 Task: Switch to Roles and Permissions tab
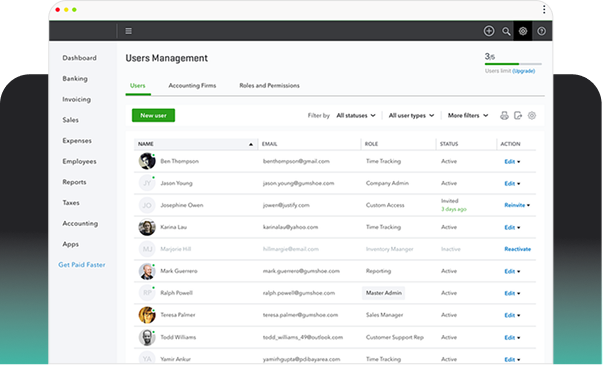click(x=269, y=85)
